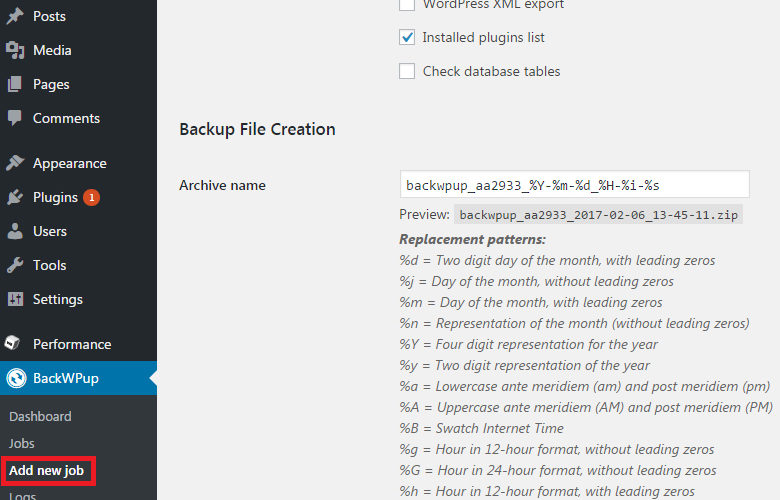Click the Comments speech bubble icon

(x=15, y=118)
